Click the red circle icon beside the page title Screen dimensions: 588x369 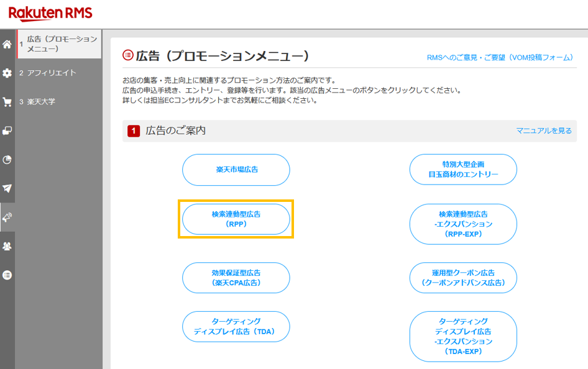pos(128,55)
